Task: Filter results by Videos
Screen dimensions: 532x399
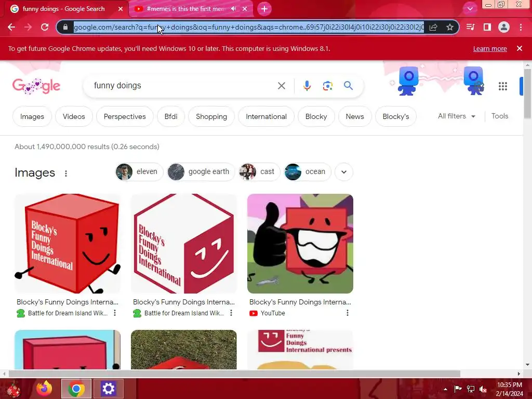Action: [x=74, y=116]
